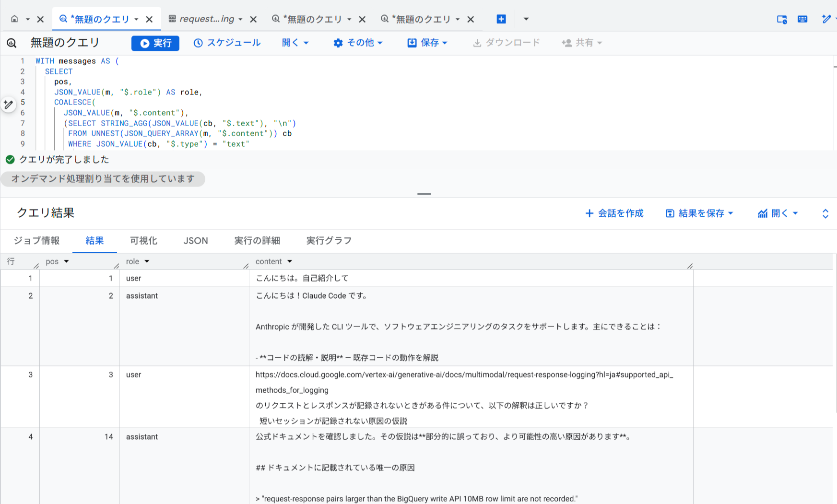Image resolution: width=837 pixels, height=504 pixels.
Task: Open a new query tab with the plus icon
Action: 501,19
